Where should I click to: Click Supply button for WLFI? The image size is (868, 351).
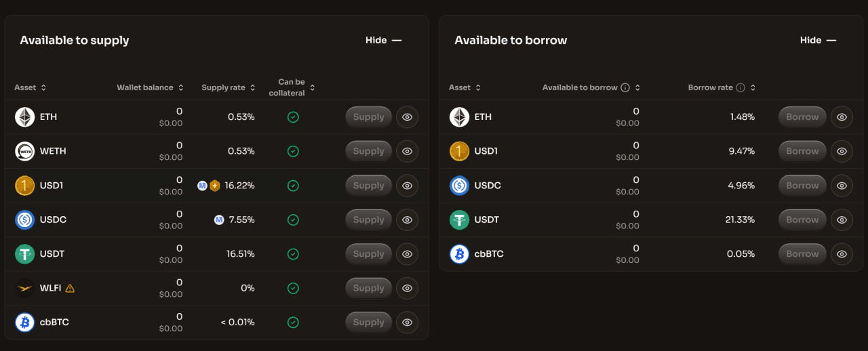coord(369,288)
